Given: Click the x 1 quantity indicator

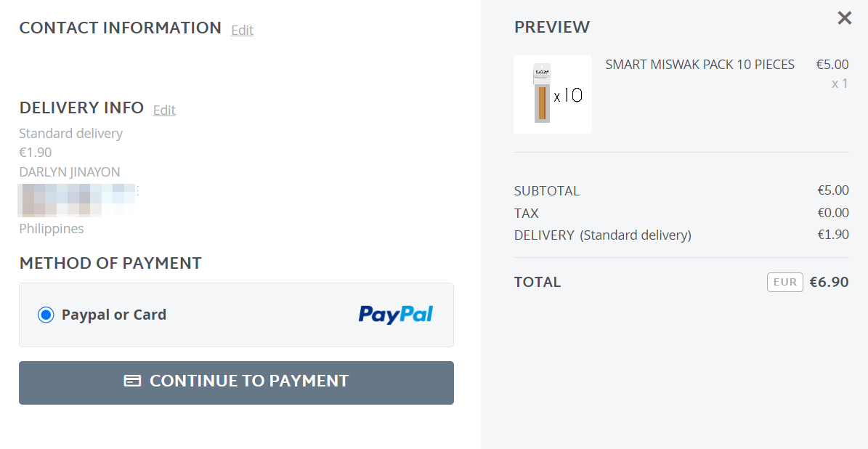Looking at the screenshot, I should [840, 84].
